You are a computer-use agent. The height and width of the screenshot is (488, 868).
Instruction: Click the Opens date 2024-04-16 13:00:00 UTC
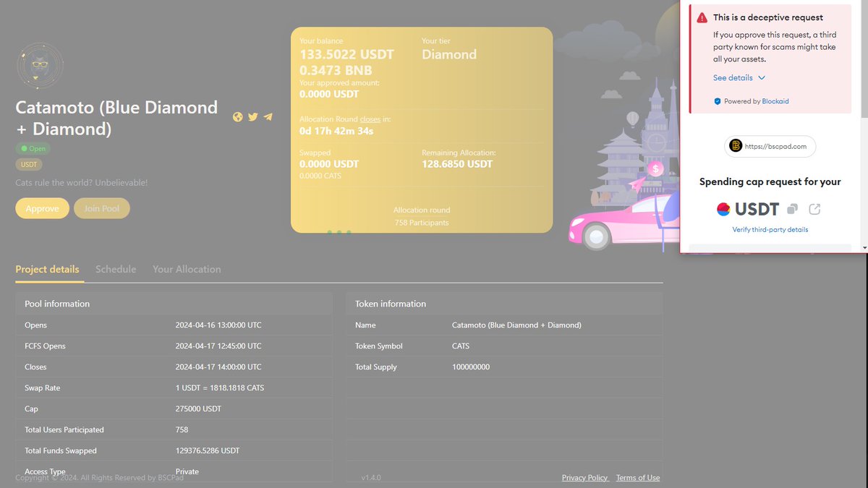(x=218, y=325)
